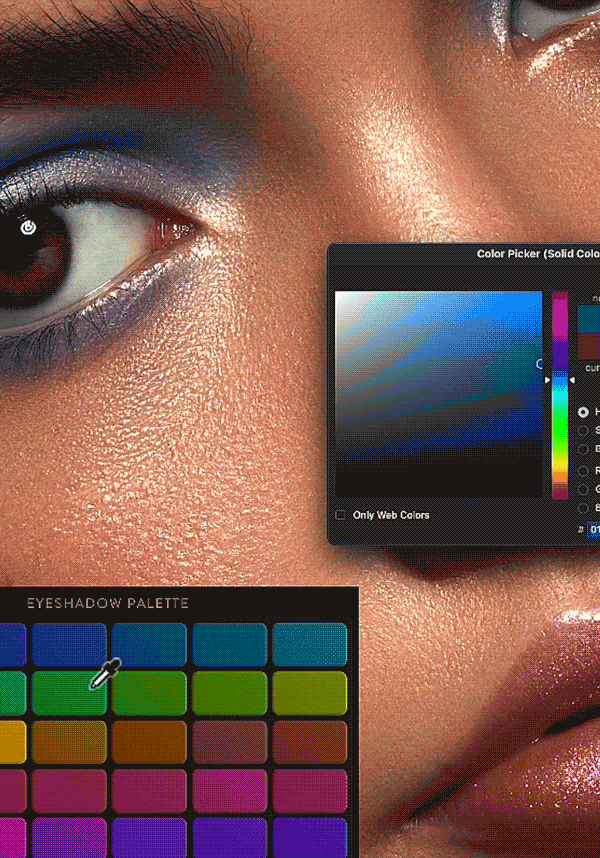This screenshot has width=600, height=858.
Task: Select the R red radio button
Action: click(x=584, y=471)
